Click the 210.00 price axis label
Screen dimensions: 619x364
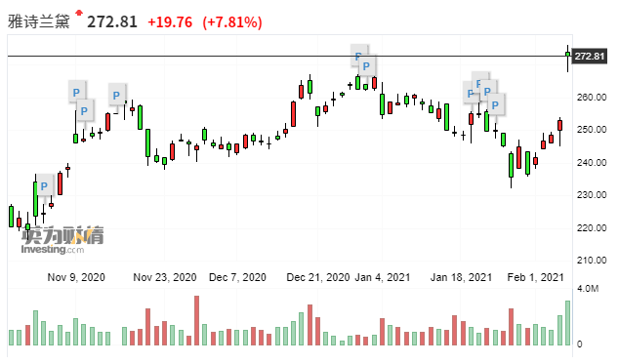coord(592,261)
